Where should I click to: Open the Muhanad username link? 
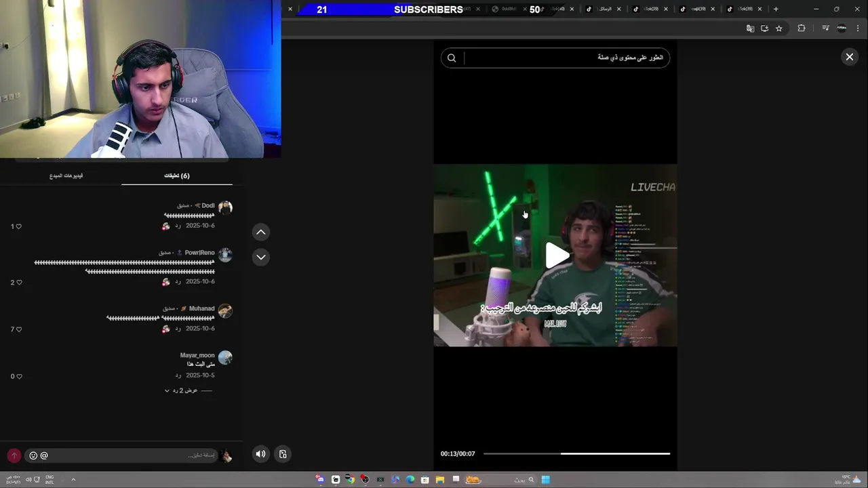pyautogui.click(x=201, y=308)
